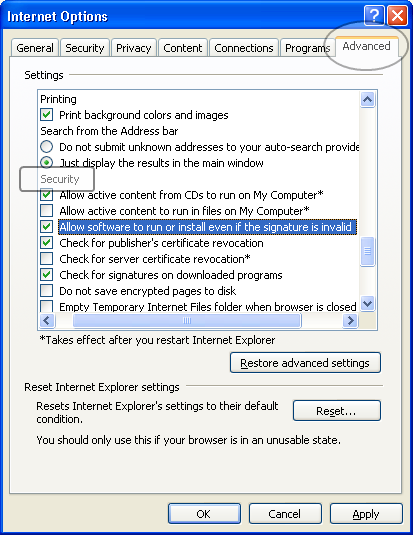
Task: Click the vertical scrollbar thumb in settings list
Action: click(368, 251)
